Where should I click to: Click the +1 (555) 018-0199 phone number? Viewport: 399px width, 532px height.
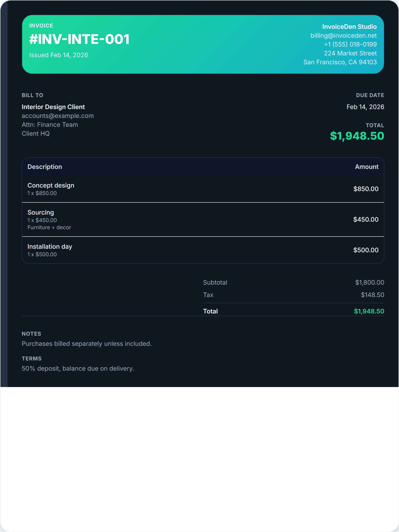[350, 44]
